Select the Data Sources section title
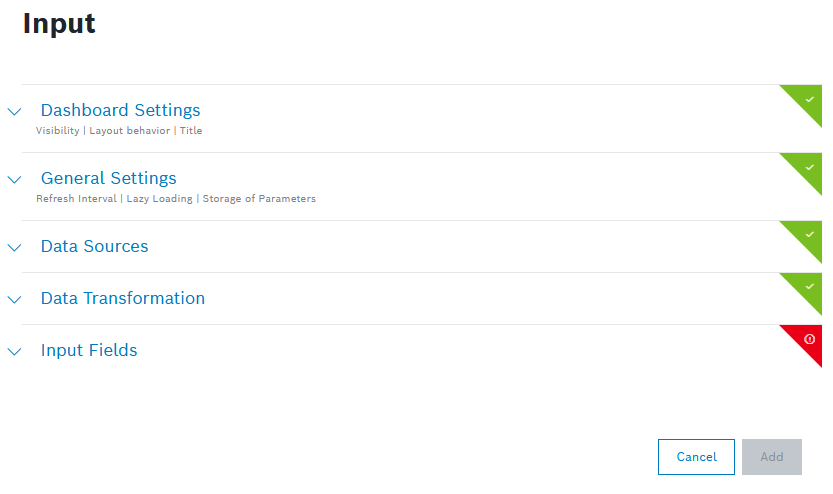 [x=94, y=246]
